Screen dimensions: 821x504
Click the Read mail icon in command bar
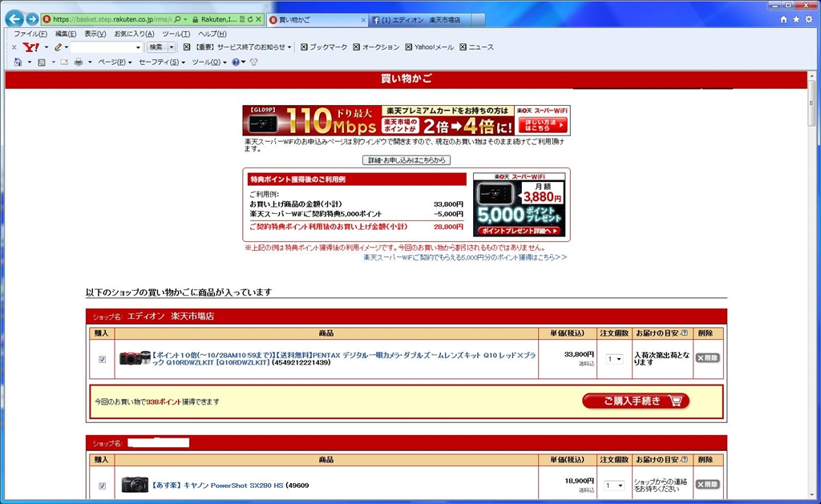(x=64, y=62)
